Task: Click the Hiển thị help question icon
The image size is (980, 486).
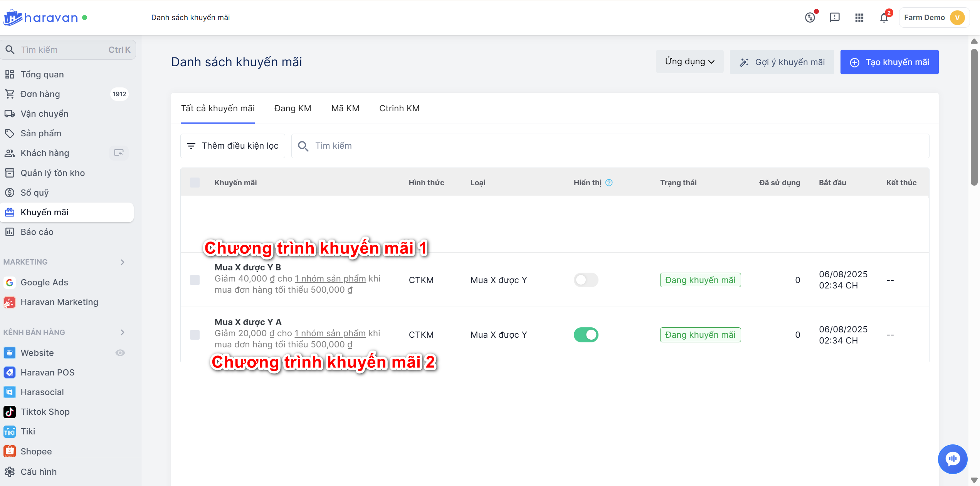Action: coord(609,183)
